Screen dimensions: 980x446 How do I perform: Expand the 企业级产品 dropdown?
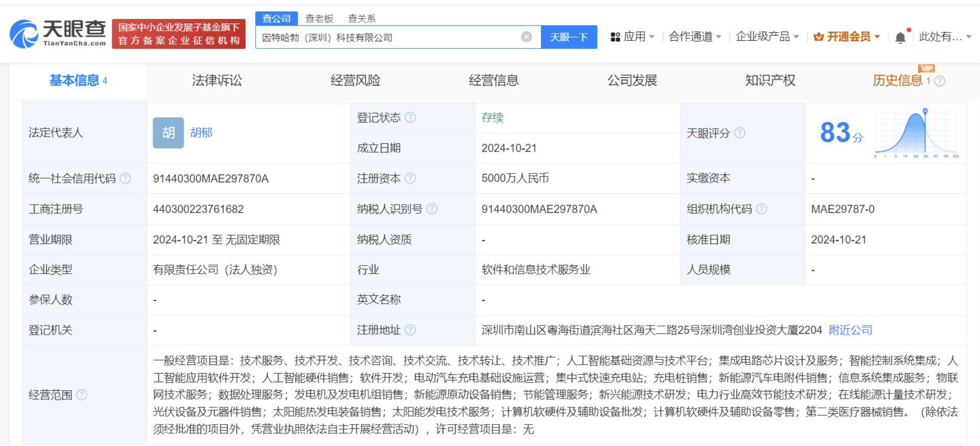(767, 37)
